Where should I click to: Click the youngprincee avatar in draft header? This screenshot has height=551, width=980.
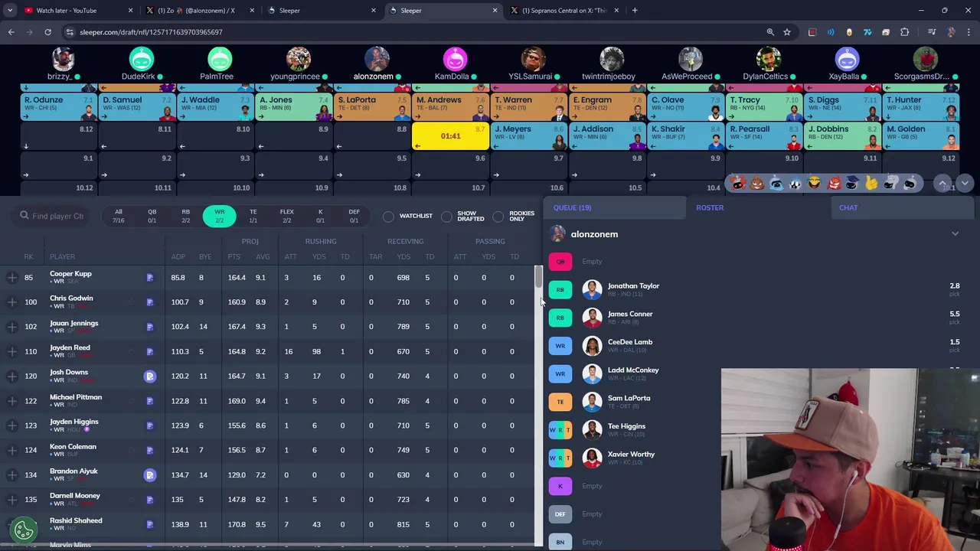[299, 59]
